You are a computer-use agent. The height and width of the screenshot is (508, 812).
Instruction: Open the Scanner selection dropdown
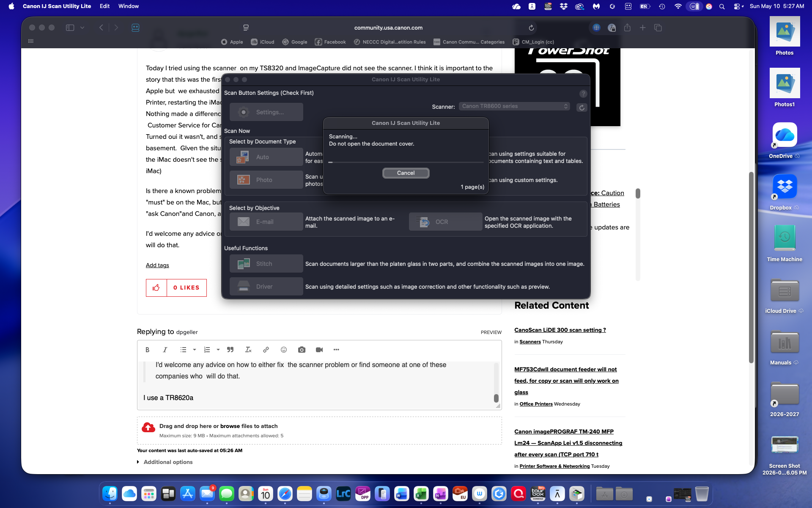point(514,106)
